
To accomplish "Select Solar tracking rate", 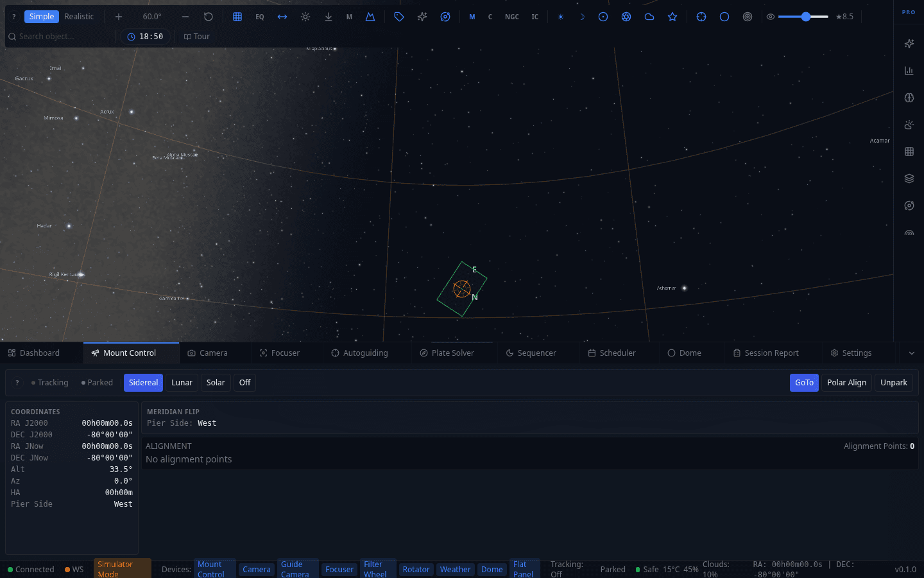I will 216,383.
